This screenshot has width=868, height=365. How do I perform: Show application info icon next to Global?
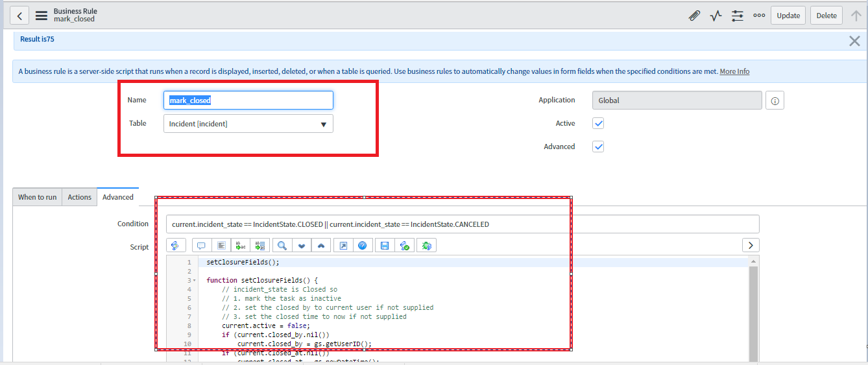coord(775,100)
